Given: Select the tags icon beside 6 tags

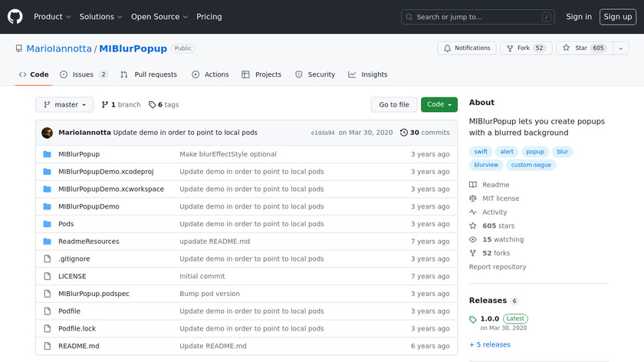Looking at the screenshot, I should (152, 105).
